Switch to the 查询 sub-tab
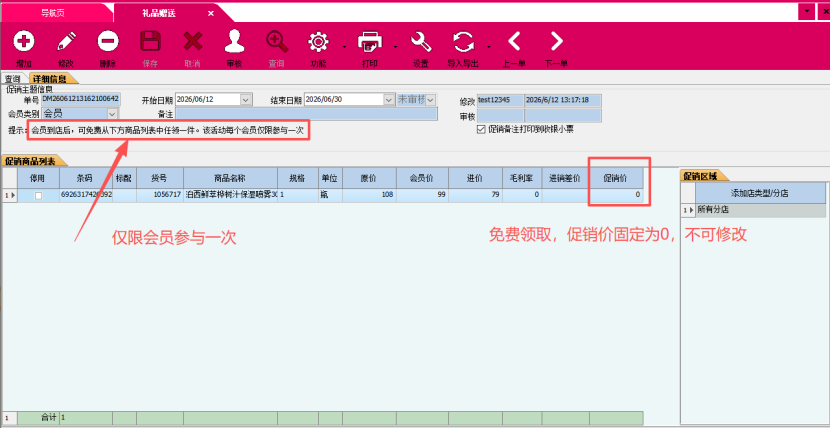 [13, 79]
